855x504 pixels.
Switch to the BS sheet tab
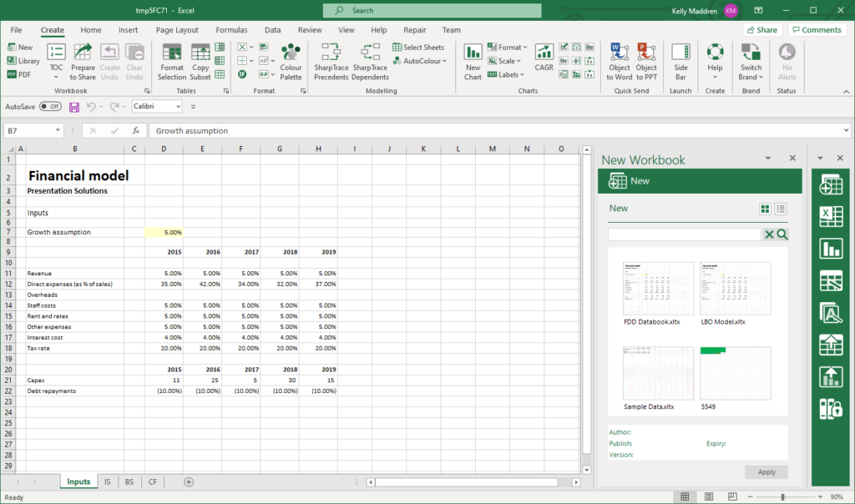point(129,481)
